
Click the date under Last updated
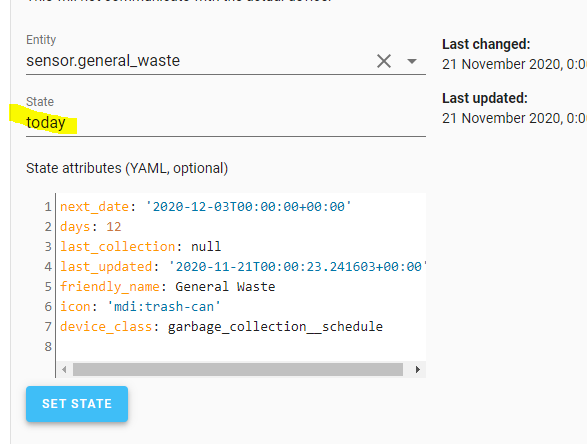pyautogui.click(x=514, y=118)
